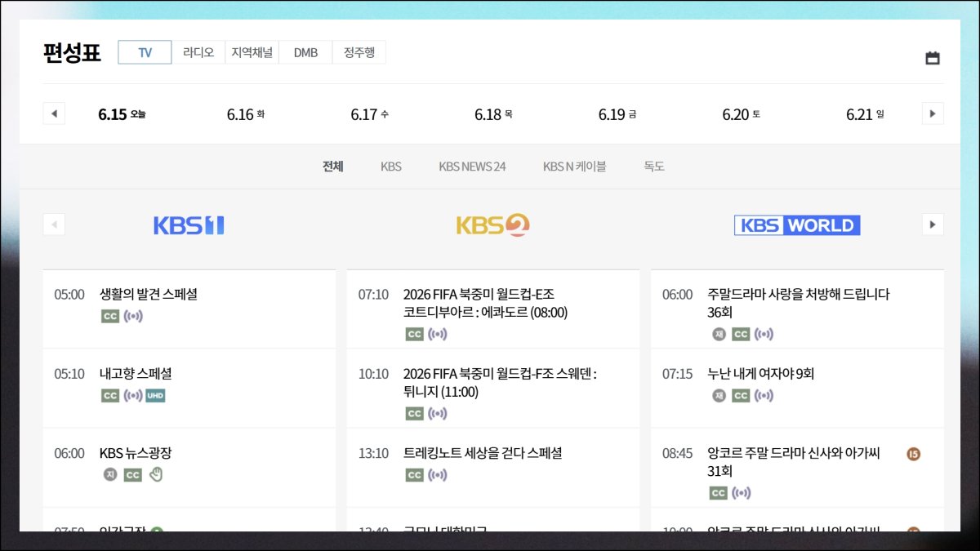This screenshot has width=980, height=551.
Task: Filter channels by 독도
Action: pyautogui.click(x=654, y=167)
